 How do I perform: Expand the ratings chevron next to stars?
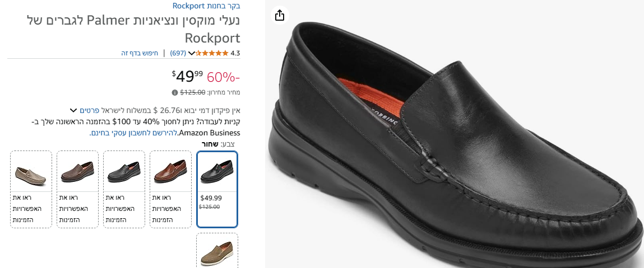point(192,54)
